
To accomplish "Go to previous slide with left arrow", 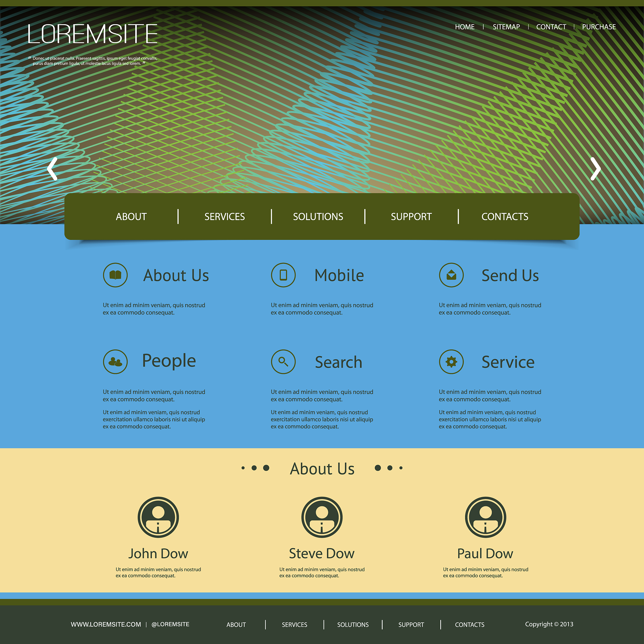I will (x=52, y=169).
